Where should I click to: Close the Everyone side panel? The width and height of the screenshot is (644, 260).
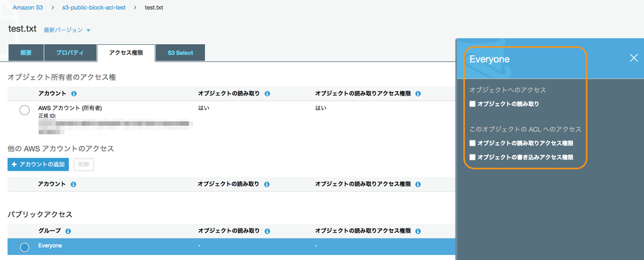point(634,59)
